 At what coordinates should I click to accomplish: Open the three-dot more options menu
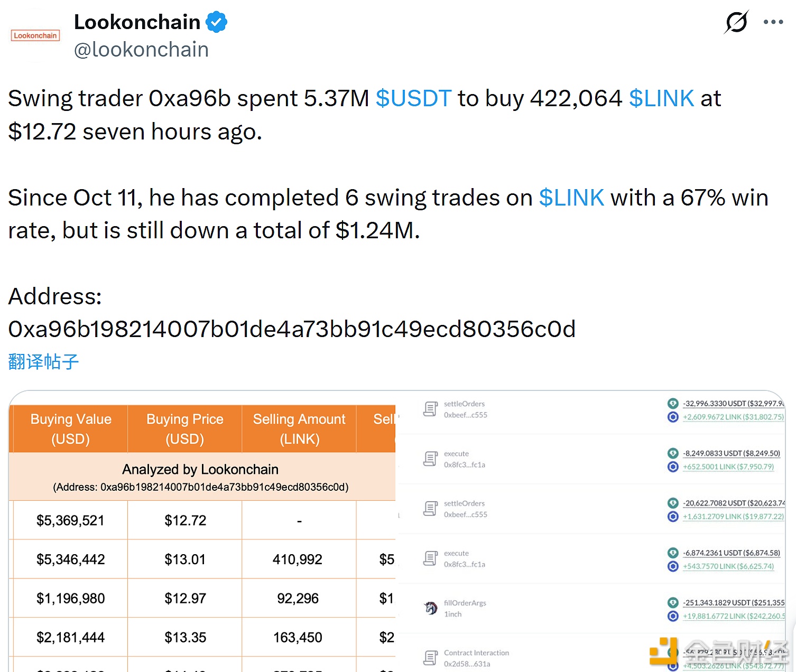[773, 22]
